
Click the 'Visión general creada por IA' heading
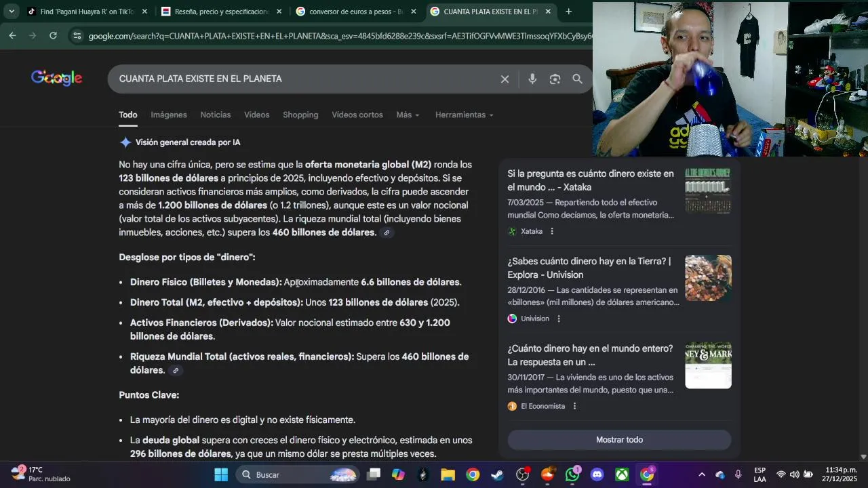click(x=188, y=142)
